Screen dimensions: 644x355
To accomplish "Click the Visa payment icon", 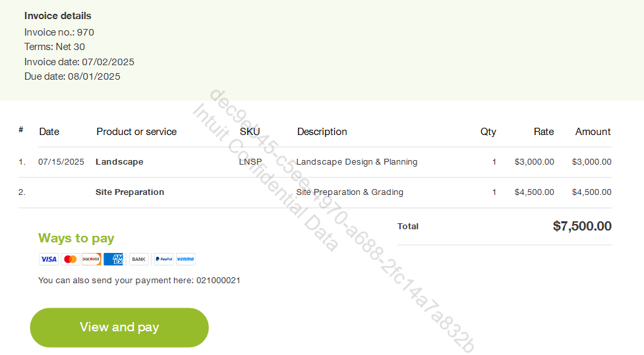I will pos(49,259).
